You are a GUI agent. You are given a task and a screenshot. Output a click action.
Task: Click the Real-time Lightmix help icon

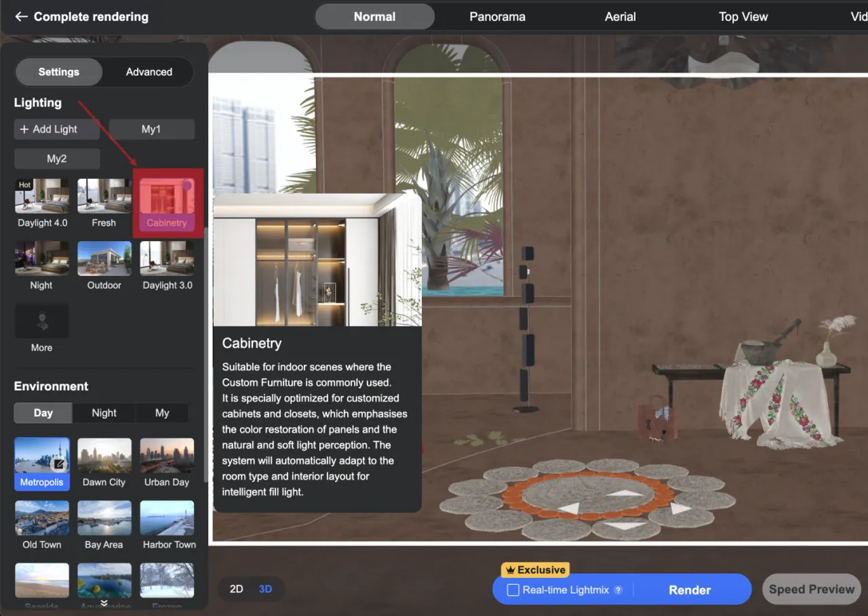click(618, 590)
